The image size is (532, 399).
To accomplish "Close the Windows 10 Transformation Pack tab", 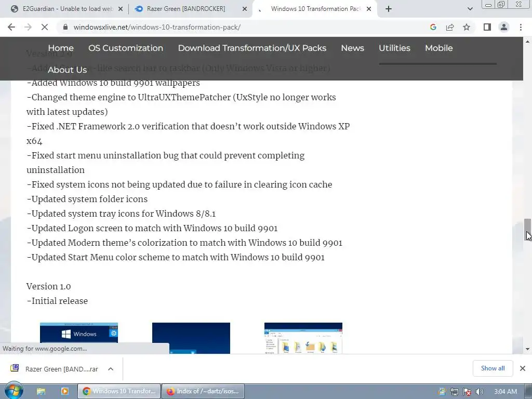I will coord(369,9).
